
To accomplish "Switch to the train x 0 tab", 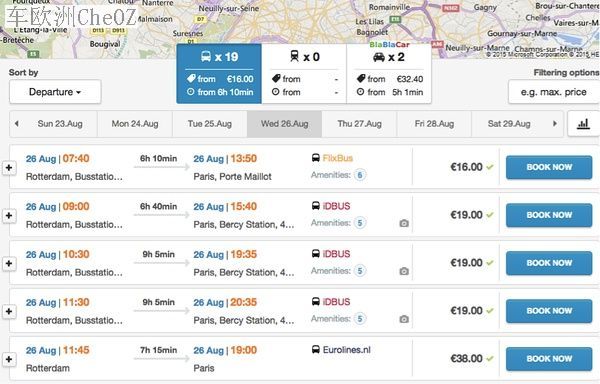I will pyautogui.click(x=304, y=74).
